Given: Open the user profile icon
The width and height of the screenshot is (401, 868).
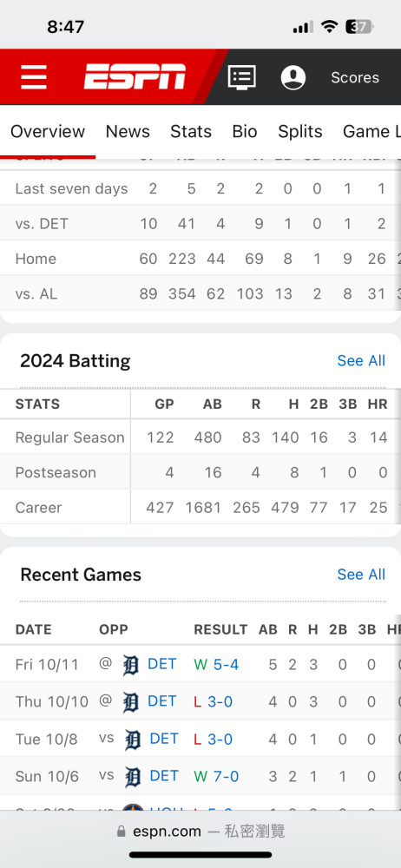Looking at the screenshot, I should coord(293,77).
